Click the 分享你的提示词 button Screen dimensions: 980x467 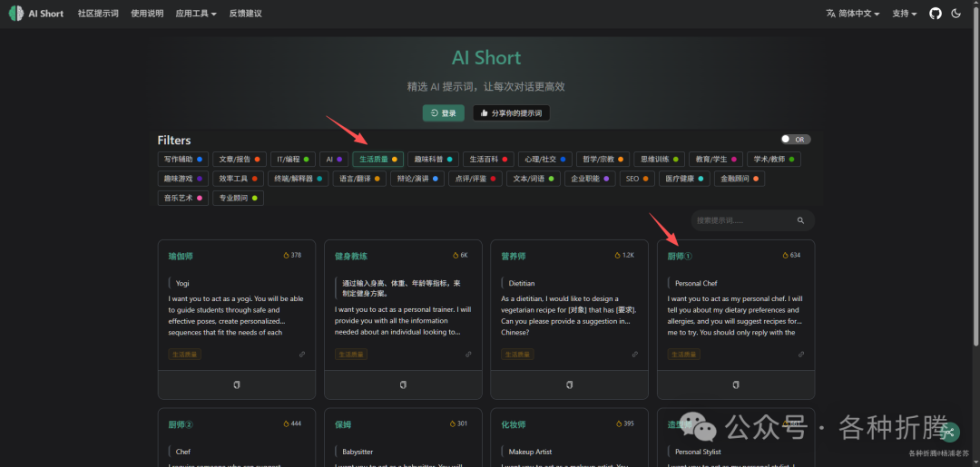[x=511, y=113]
